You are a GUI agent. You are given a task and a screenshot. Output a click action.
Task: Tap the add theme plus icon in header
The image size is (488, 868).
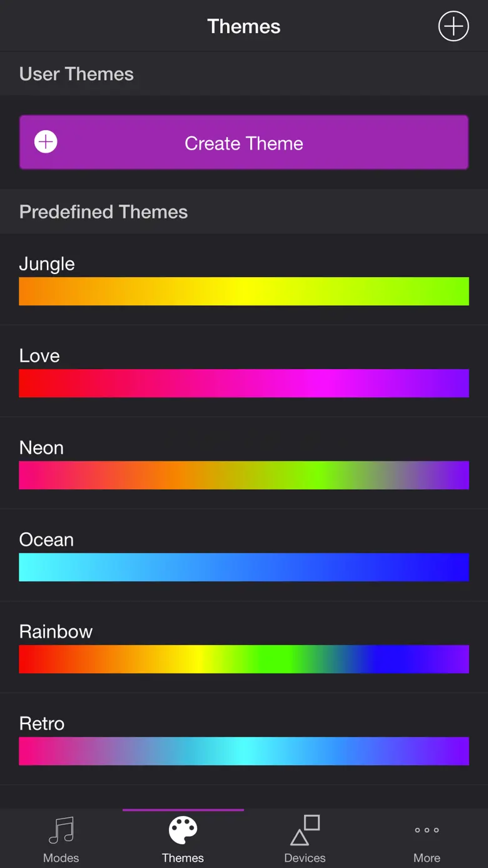(x=453, y=26)
